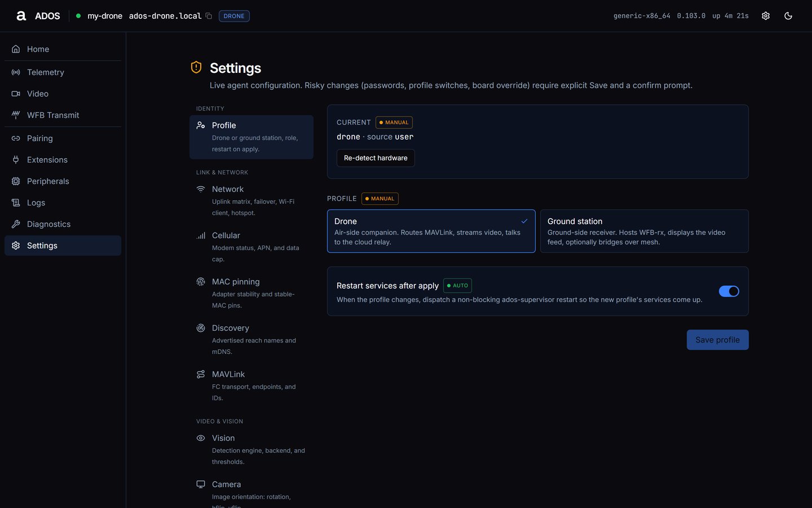Screen dimensions: 812x508
Task: Click the 0.103.0 version text
Action: pos(691,16)
